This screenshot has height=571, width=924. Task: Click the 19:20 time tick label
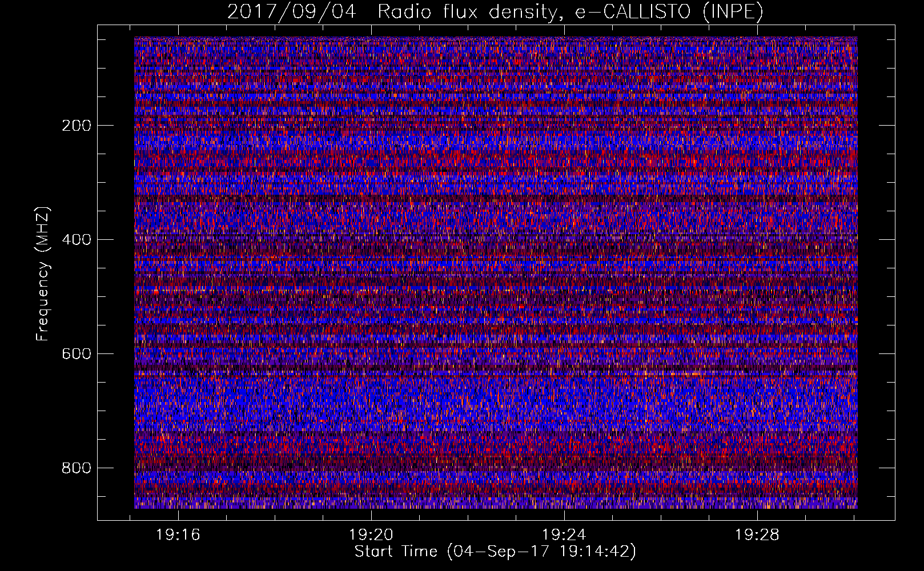coord(372,535)
